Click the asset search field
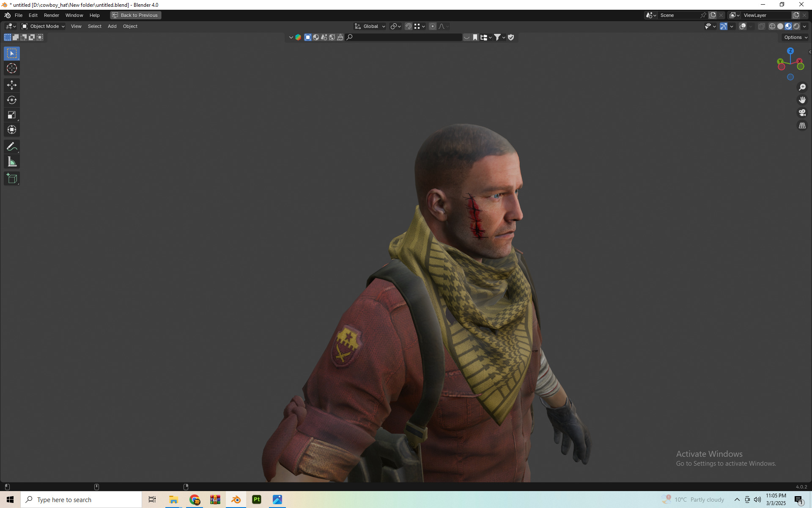This screenshot has width=812, height=508. (404, 37)
